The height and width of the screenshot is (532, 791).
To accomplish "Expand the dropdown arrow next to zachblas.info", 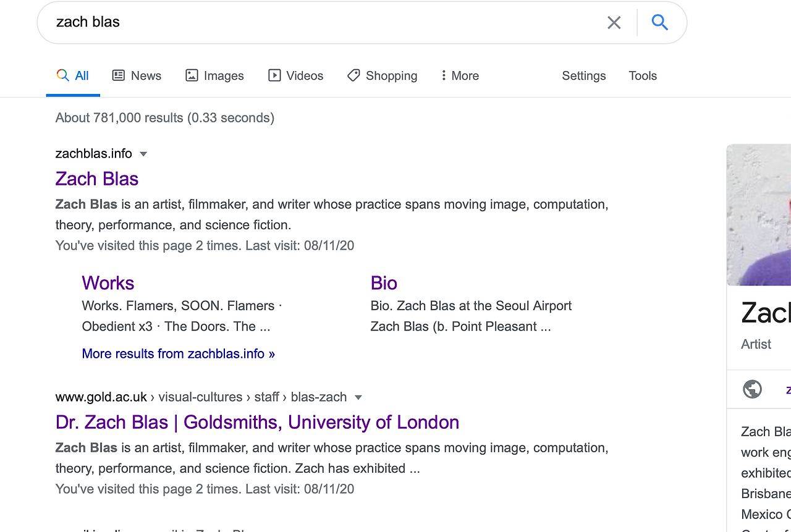I will (143, 154).
